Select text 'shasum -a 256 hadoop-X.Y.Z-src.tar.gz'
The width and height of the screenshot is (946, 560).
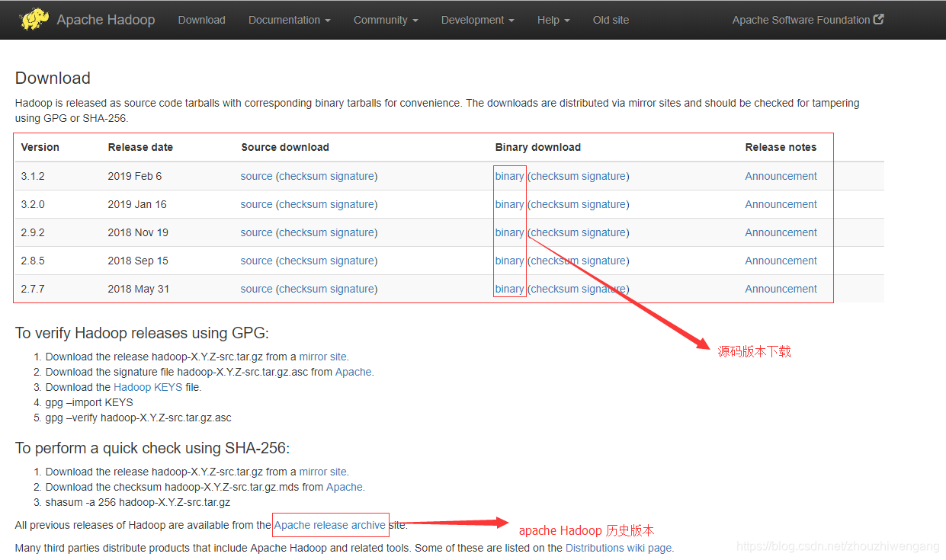click(138, 502)
